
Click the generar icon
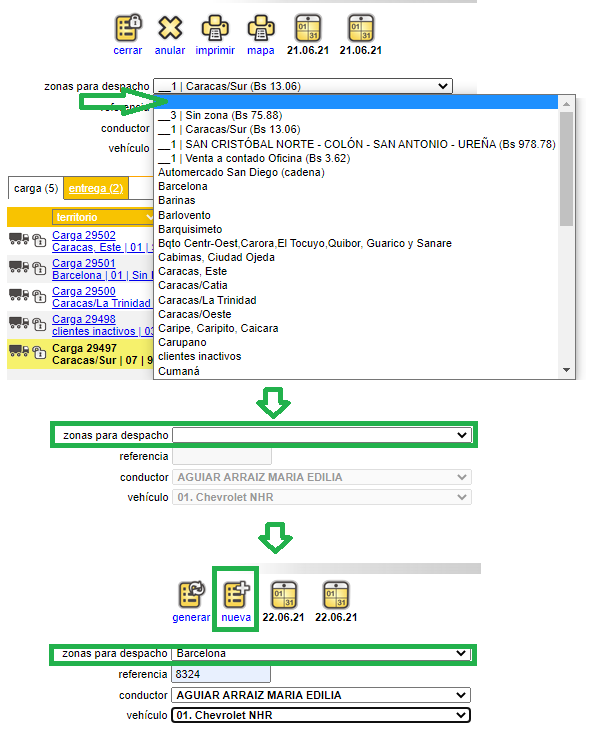click(191, 594)
